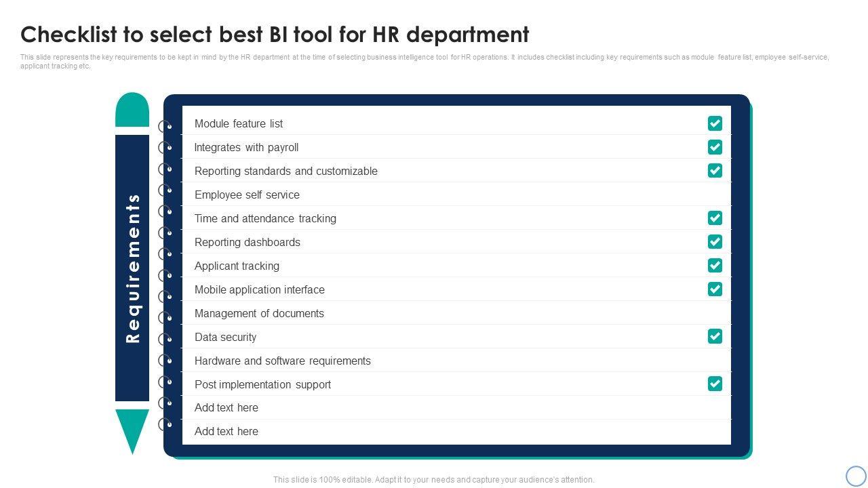Click the slide description paragraph

[x=425, y=62]
